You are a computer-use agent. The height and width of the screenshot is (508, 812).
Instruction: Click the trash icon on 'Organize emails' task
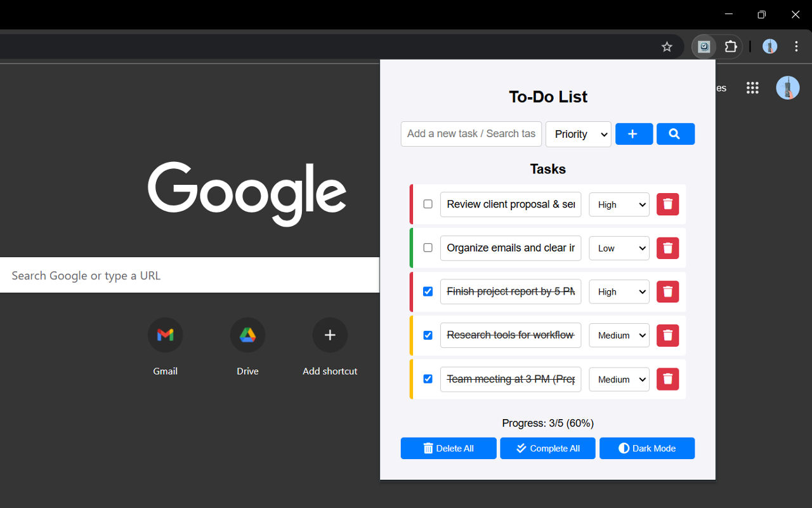tap(667, 248)
